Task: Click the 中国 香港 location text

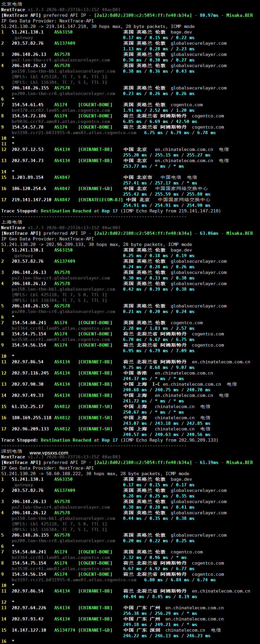Action: click(135, 373)
